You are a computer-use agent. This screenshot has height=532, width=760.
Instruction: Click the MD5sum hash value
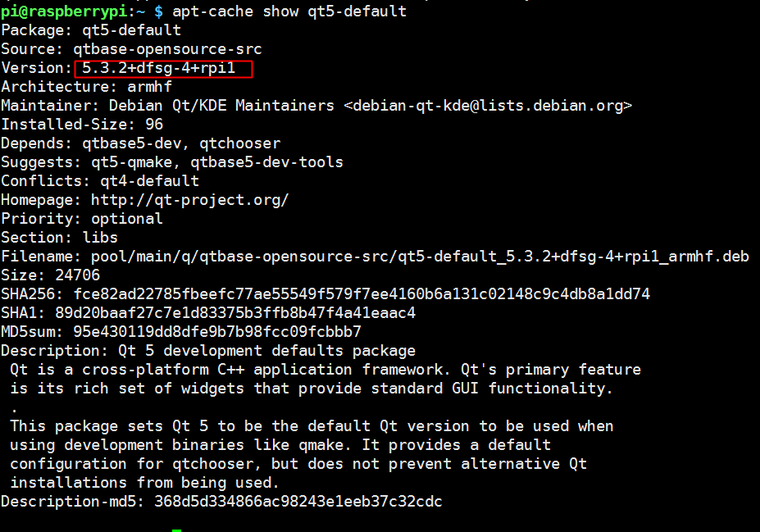tap(217, 331)
